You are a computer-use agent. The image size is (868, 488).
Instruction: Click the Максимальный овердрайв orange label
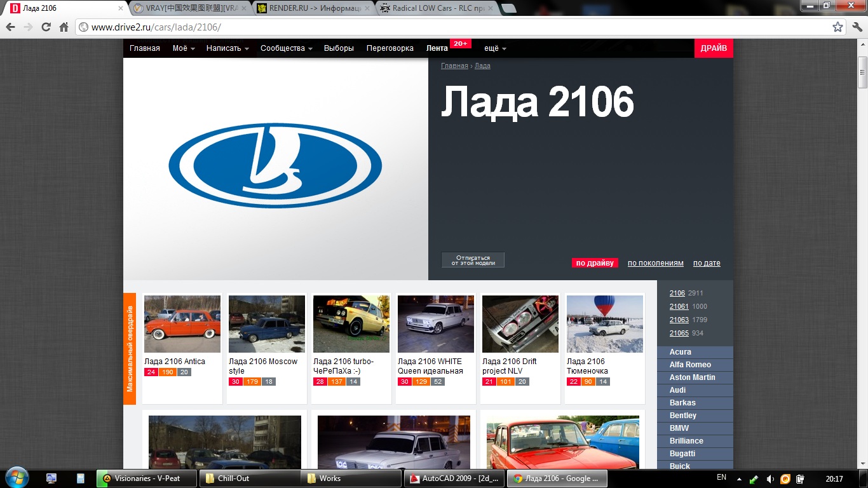[x=130, y=349]
